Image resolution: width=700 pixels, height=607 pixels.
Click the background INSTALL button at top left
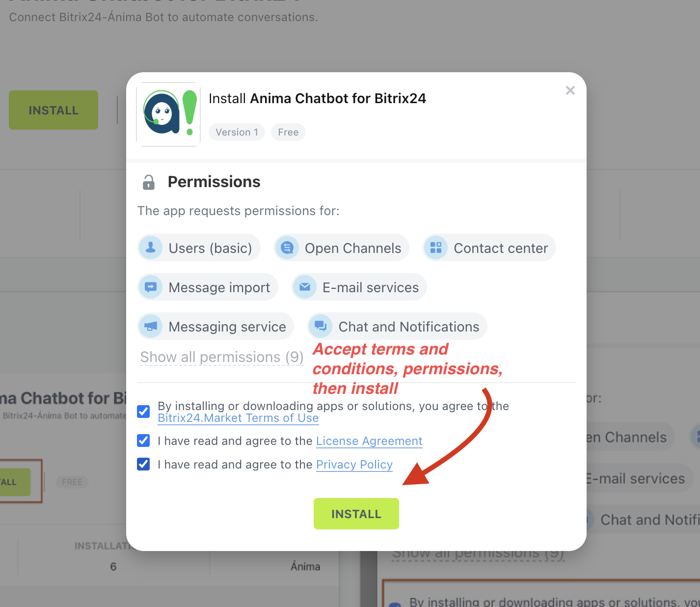click(54, 110)
